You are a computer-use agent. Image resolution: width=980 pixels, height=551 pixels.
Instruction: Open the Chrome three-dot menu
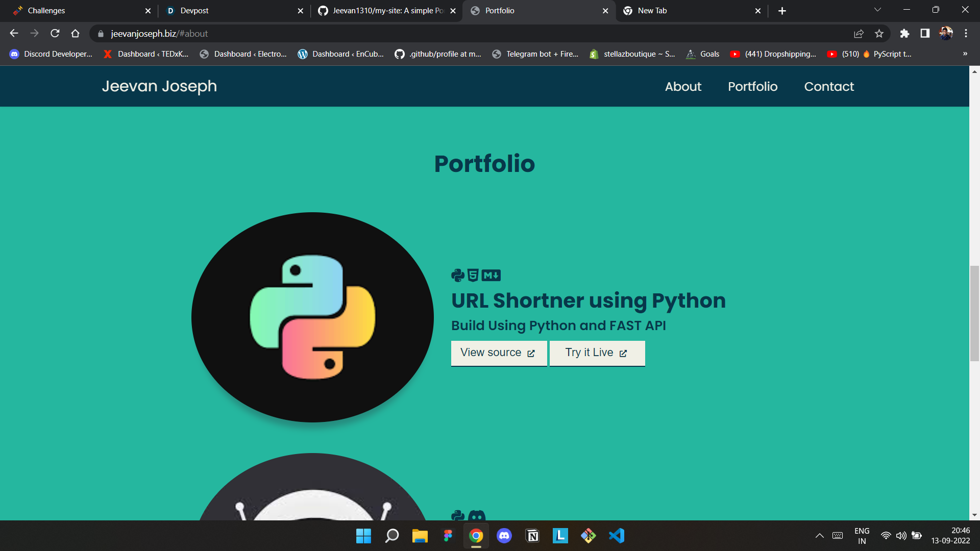point(966,34)
